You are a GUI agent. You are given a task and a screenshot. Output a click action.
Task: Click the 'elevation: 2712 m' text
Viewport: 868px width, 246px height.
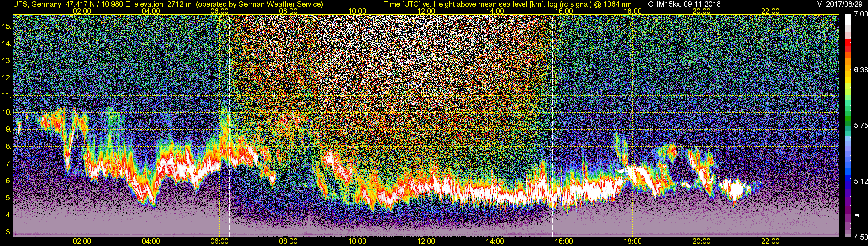pos(163,4)
